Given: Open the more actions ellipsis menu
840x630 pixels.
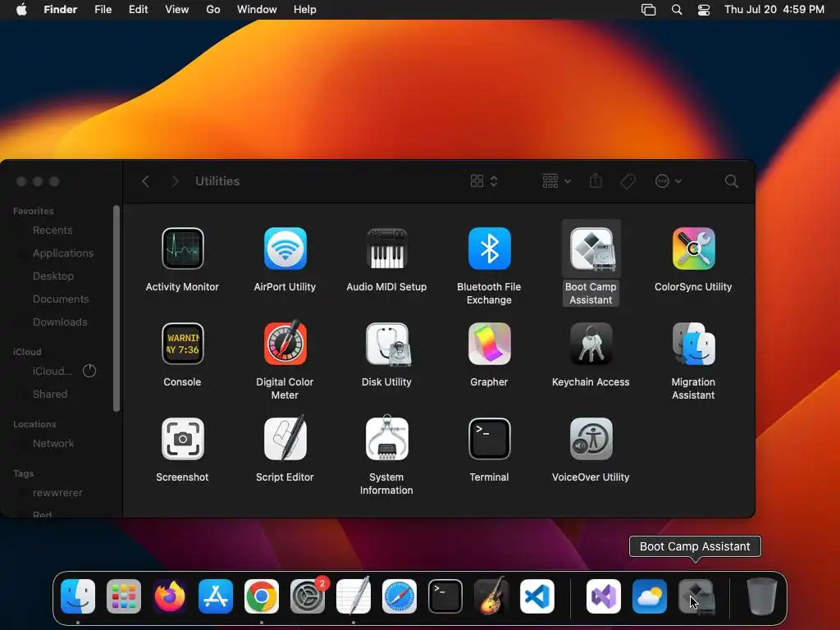Looking at the screenshot, I should point(668,181).
